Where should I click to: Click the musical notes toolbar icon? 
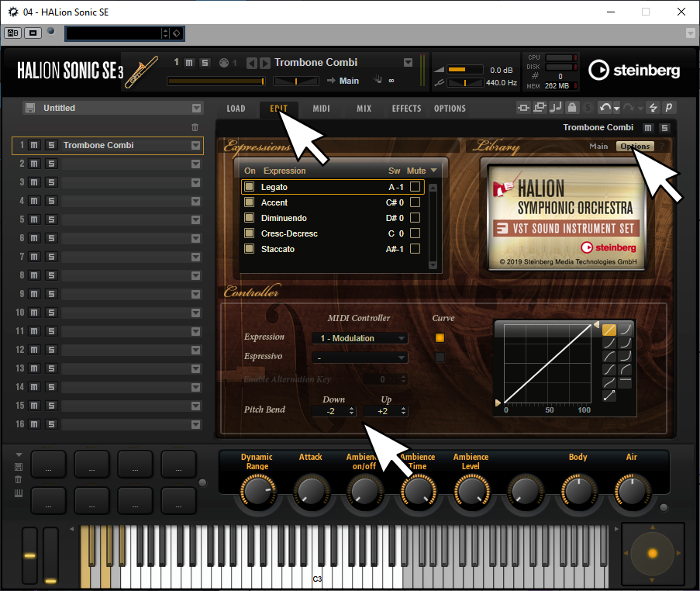pos(556,108)
